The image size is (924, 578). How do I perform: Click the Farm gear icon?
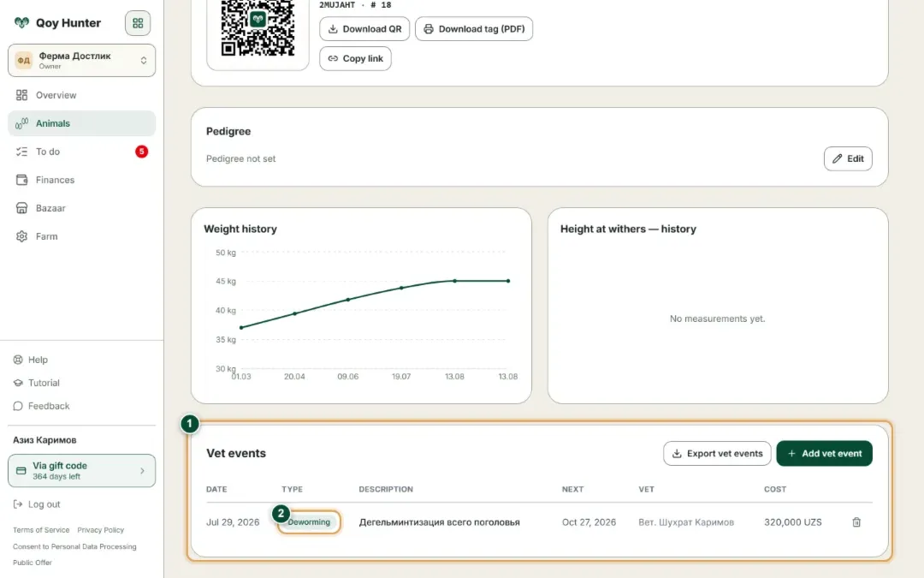click(x=21, y=236)
